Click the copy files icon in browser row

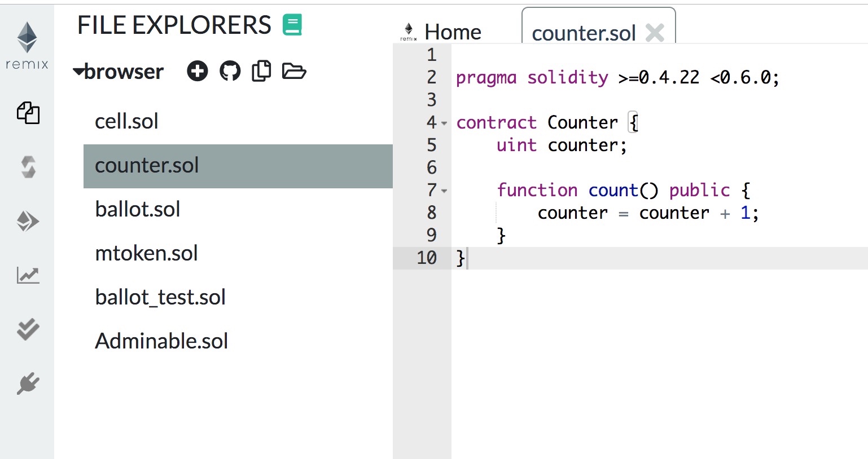(261, 72)
